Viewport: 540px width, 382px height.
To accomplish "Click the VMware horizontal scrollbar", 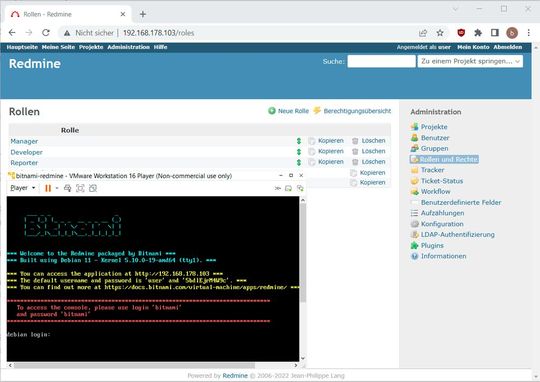I will (x=134, y=365).
